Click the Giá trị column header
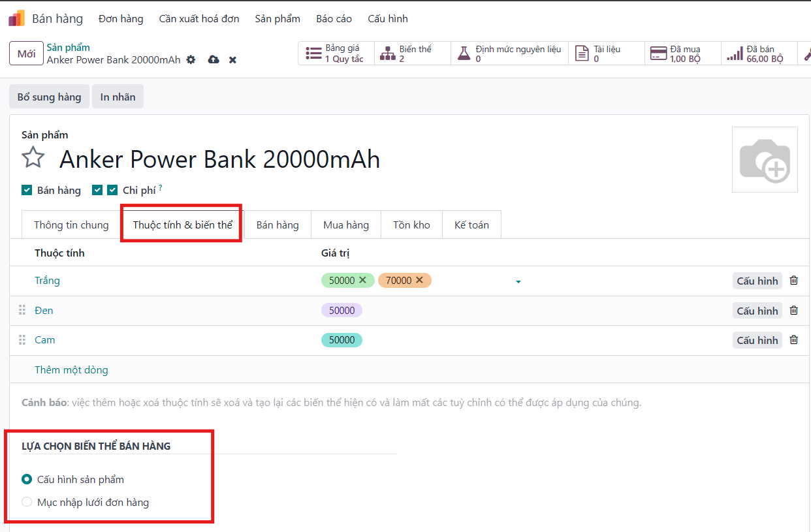Screen dimensions: 811x532 336,253
